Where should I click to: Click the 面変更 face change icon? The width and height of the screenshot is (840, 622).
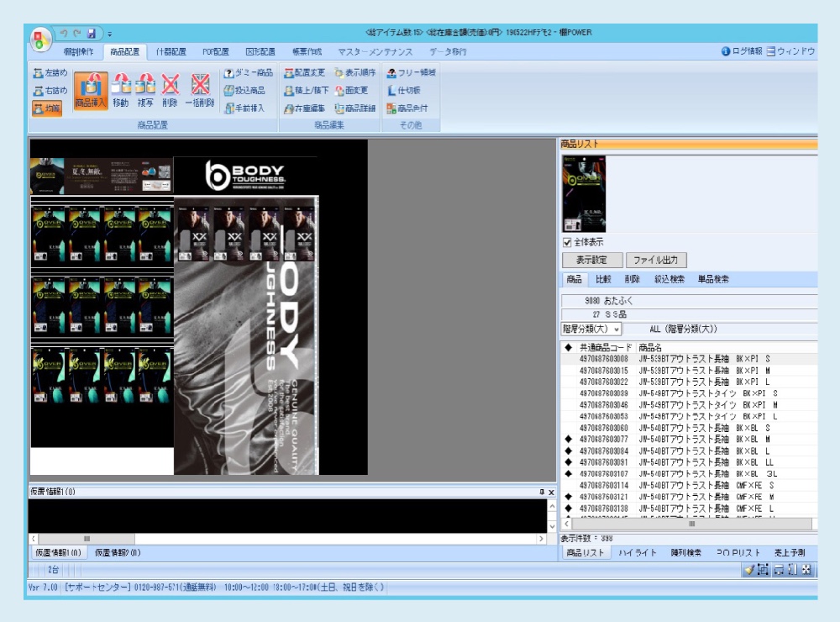(339, 91)
